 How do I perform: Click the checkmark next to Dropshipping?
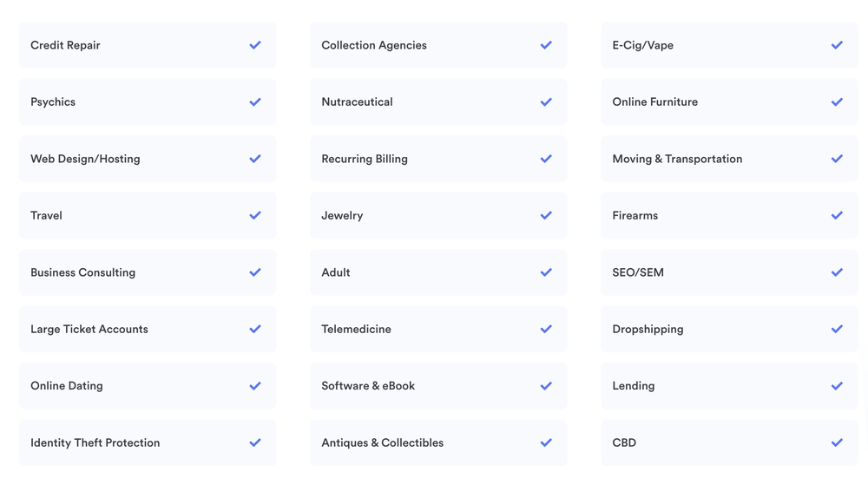[837, 330]
